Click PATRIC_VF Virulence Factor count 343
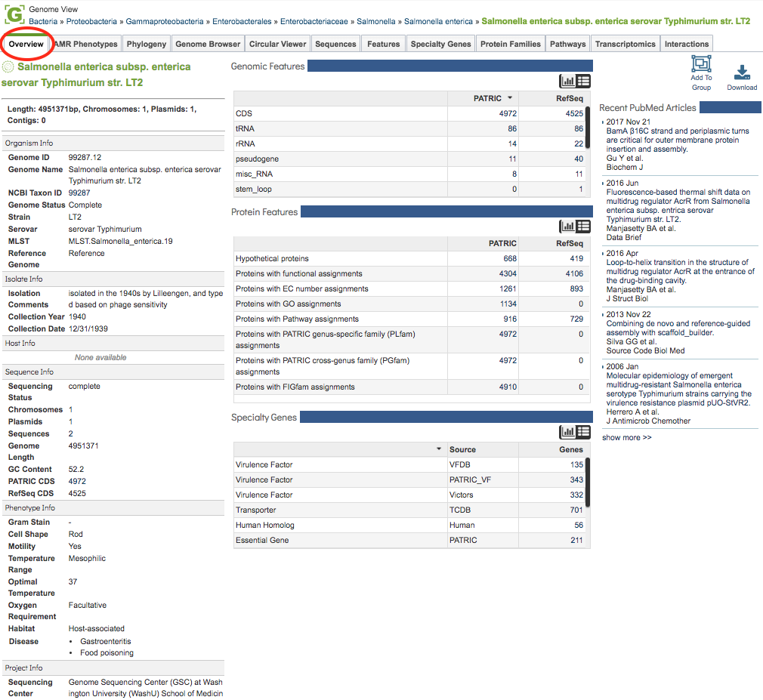 pyautogui.click(x=576, y=480)
